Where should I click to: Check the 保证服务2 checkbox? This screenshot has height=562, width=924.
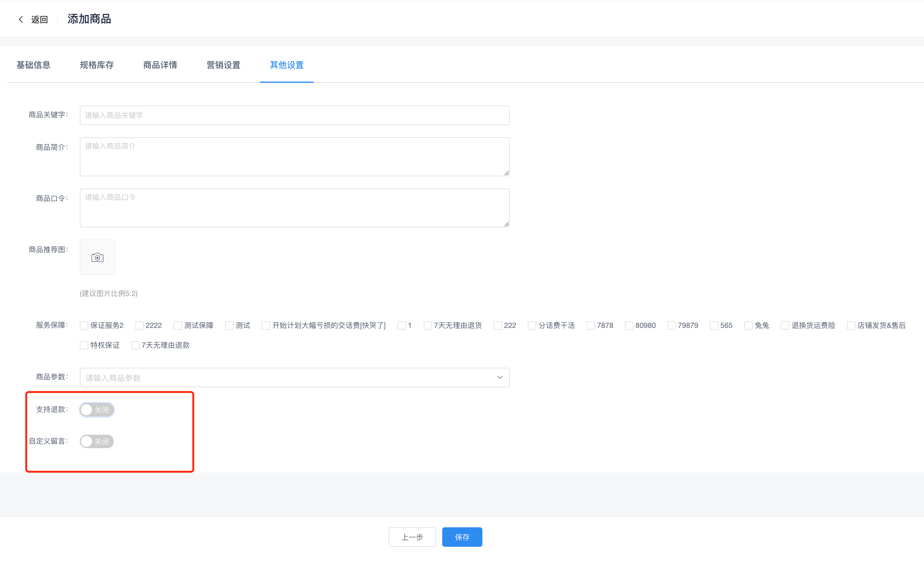coord(84,325)
